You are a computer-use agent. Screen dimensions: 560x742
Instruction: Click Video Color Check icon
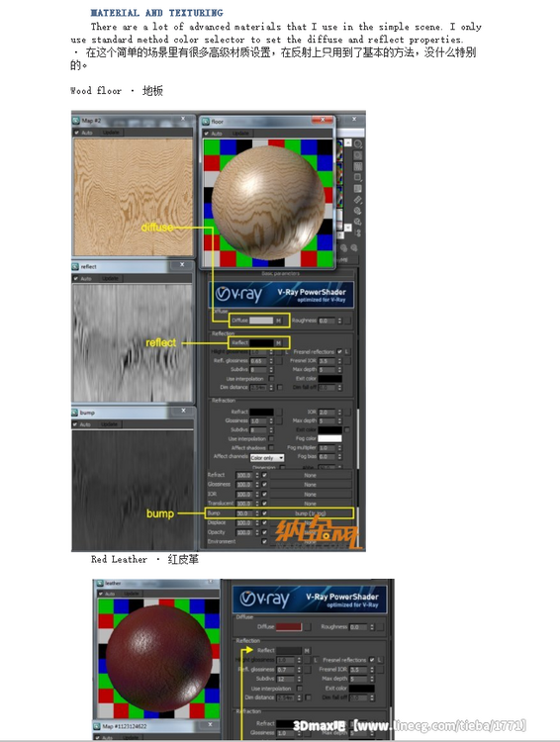[358, 189]
